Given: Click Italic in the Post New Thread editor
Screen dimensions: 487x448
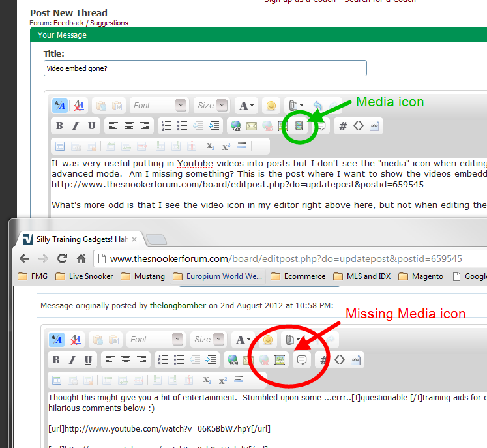Looking at the screenshot, I should coord(75,126).
